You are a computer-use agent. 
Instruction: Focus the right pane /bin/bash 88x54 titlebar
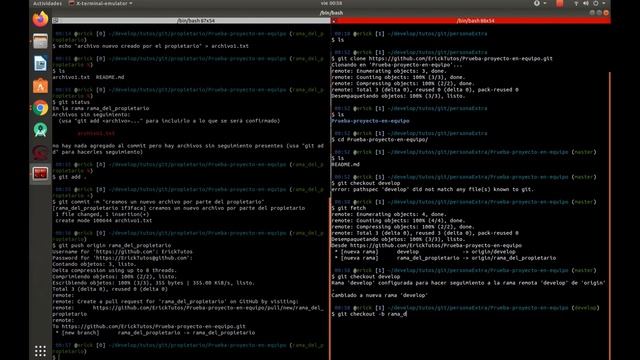(x=471, y=20)
